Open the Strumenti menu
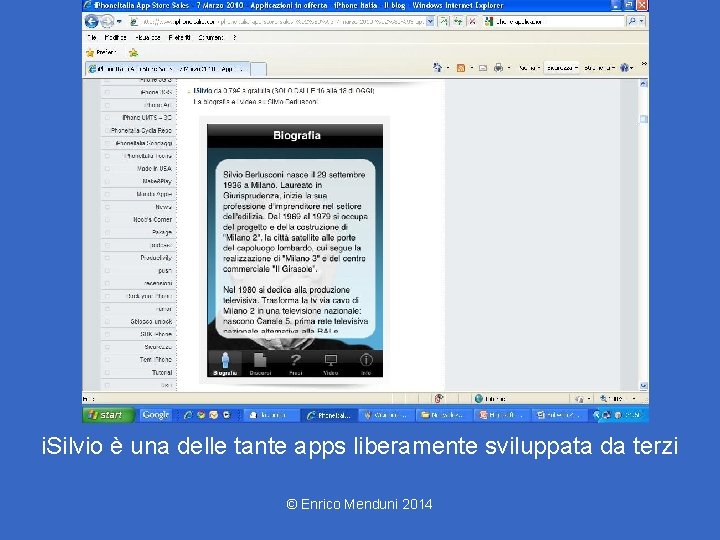Screen dimensions: 720x540 (x=211, y=38)
